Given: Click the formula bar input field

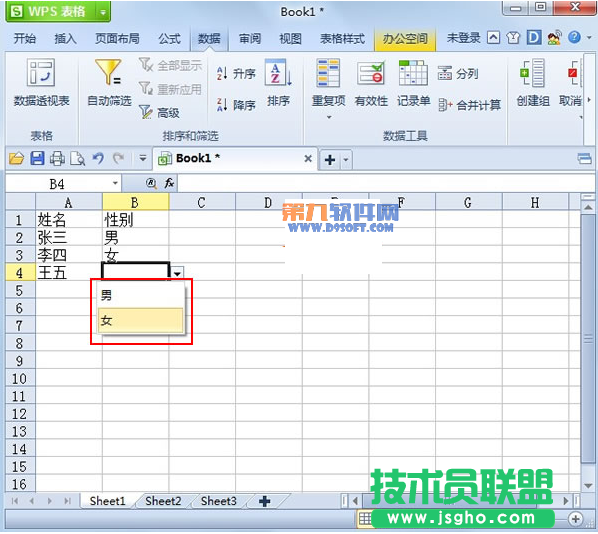Looking at the screenshot, I should pos(385,183).
